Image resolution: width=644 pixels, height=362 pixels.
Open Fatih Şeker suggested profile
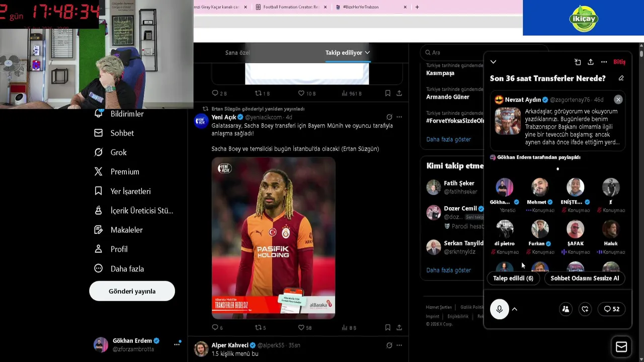[x=459, y=184]
